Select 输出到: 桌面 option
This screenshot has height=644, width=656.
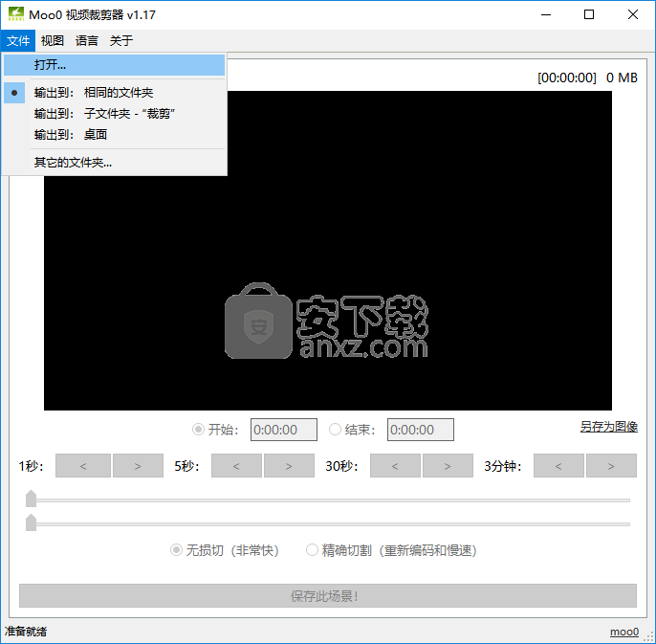114,134
